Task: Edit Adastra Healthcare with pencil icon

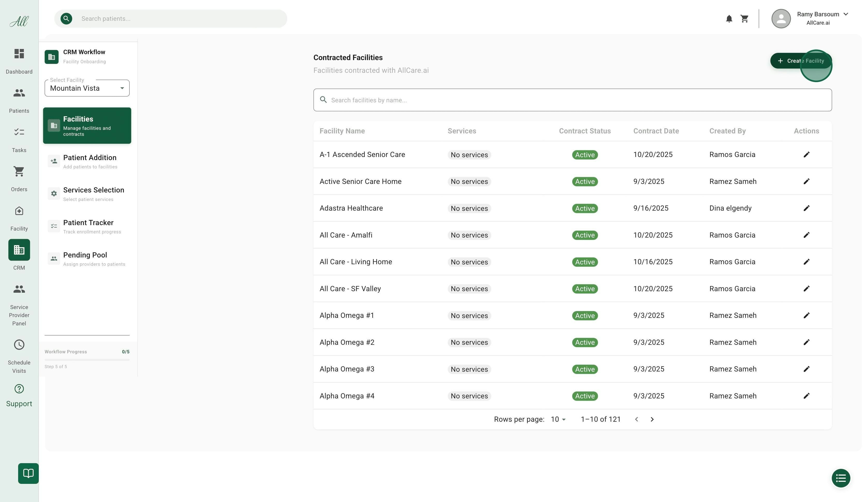Action: coord(806,208)
